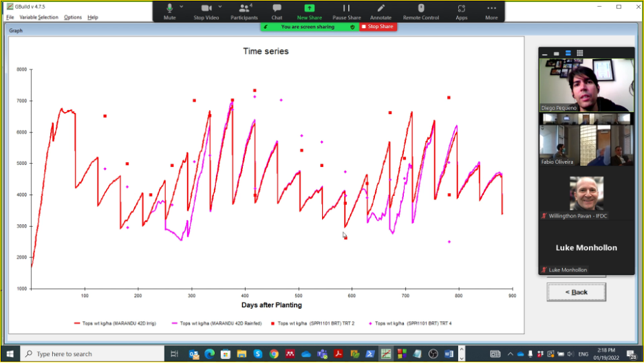Select Luke Monhollon participant tile

tap(586, 247)
